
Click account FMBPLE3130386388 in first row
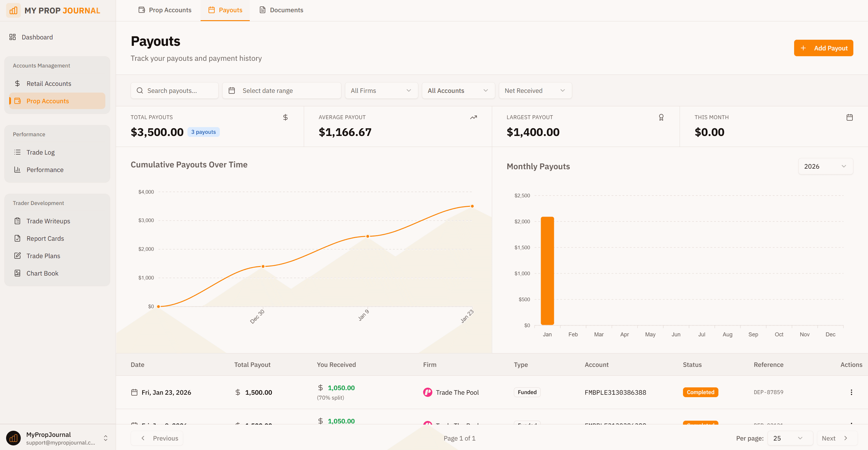click(615, 392)
